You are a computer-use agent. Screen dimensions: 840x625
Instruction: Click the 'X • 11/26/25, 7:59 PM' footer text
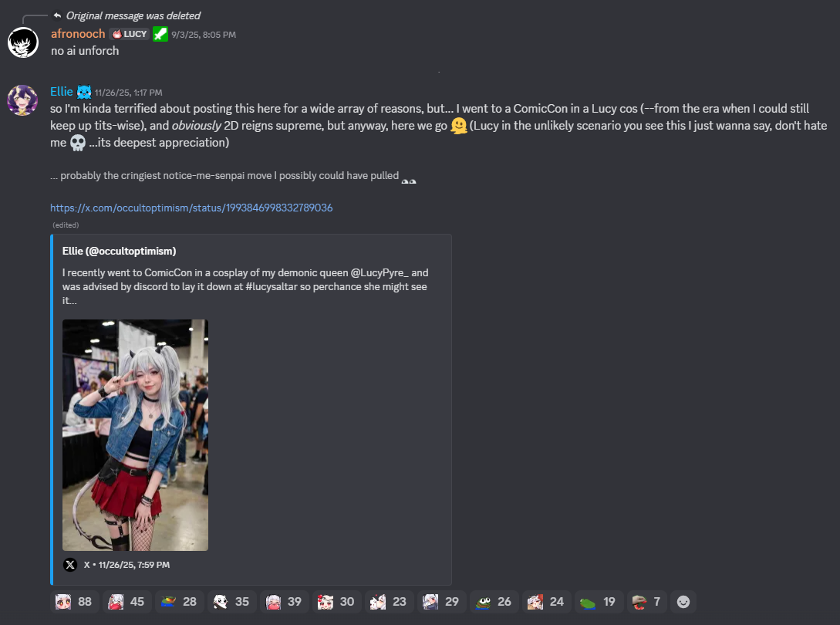click(127, 565)
